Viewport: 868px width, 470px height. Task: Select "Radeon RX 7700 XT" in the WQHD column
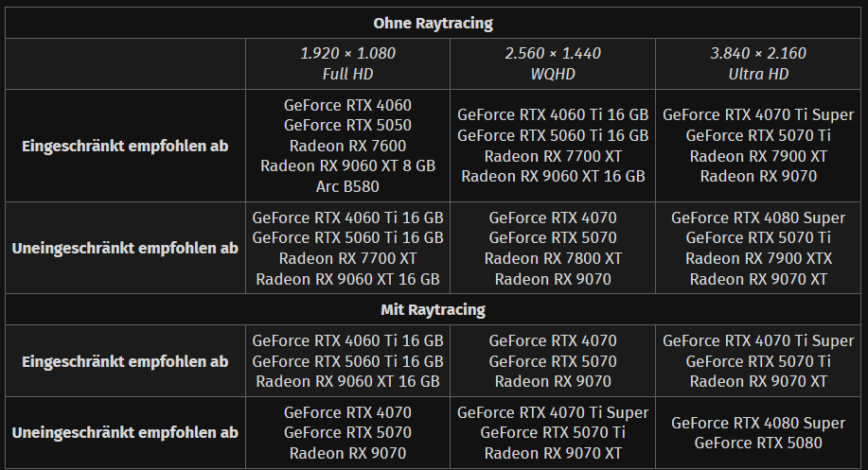point(553,156)
